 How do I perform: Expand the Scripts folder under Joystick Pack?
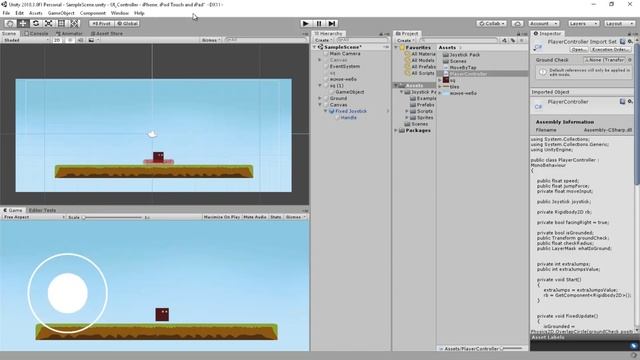[407, 111]
